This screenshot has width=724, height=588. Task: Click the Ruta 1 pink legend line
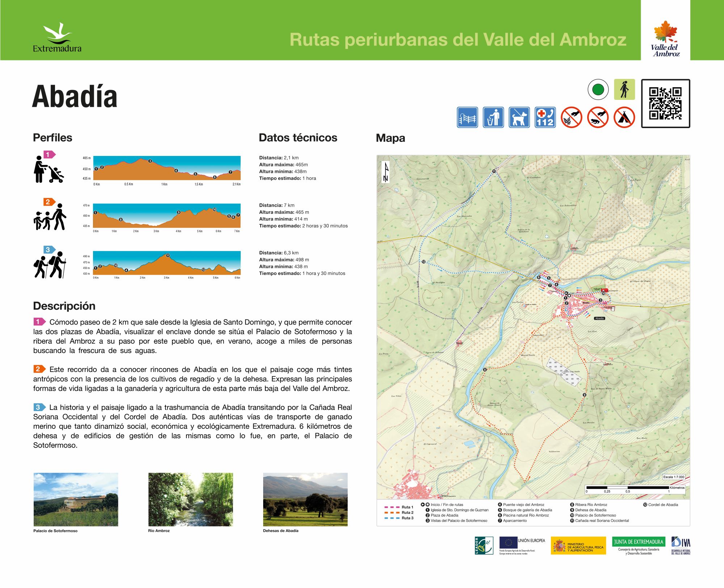(392, 507)
